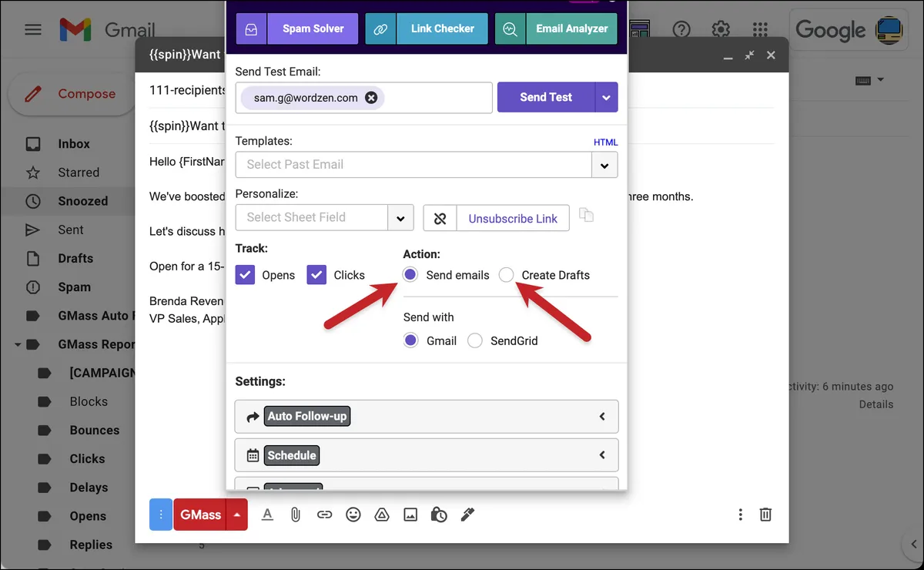Open more options three-dot menu in compose
The image size is (924, 570).
pos(740,515)
